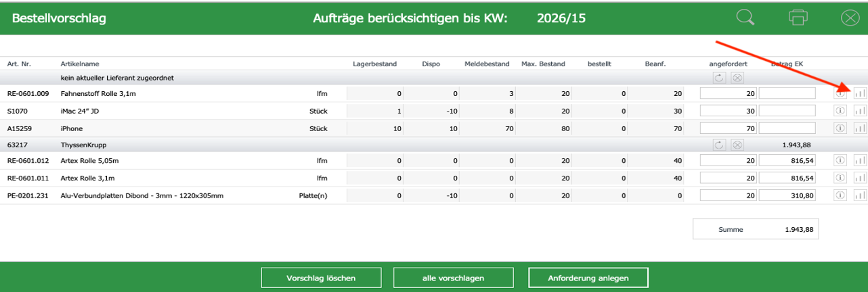Image resolution: width=868 pixels, height=292 pixels.
Task: Click refresh icon for unassigned supplier group
Action: (x=719, y=78)
